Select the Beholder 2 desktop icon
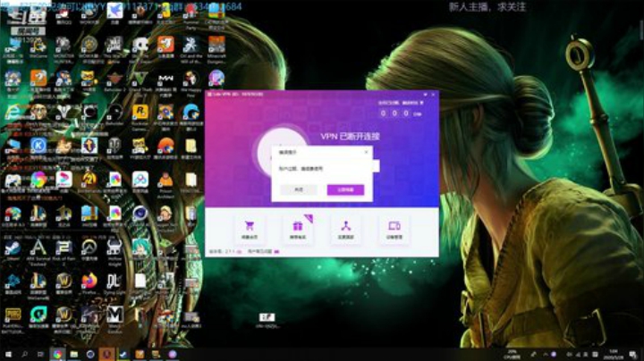 click(114, 80)
